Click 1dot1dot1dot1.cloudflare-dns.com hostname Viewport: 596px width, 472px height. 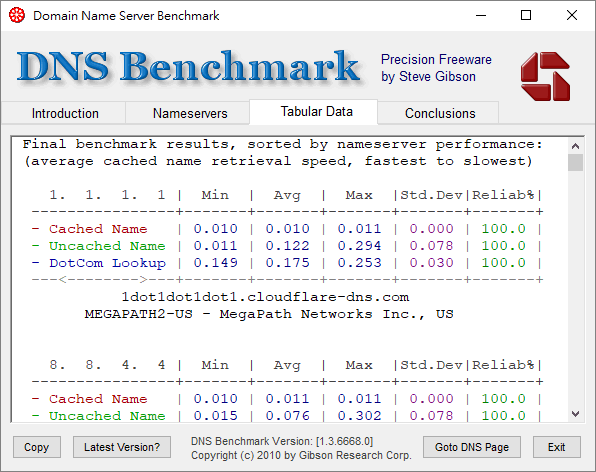pyautogui.click(x=265, y=297)
